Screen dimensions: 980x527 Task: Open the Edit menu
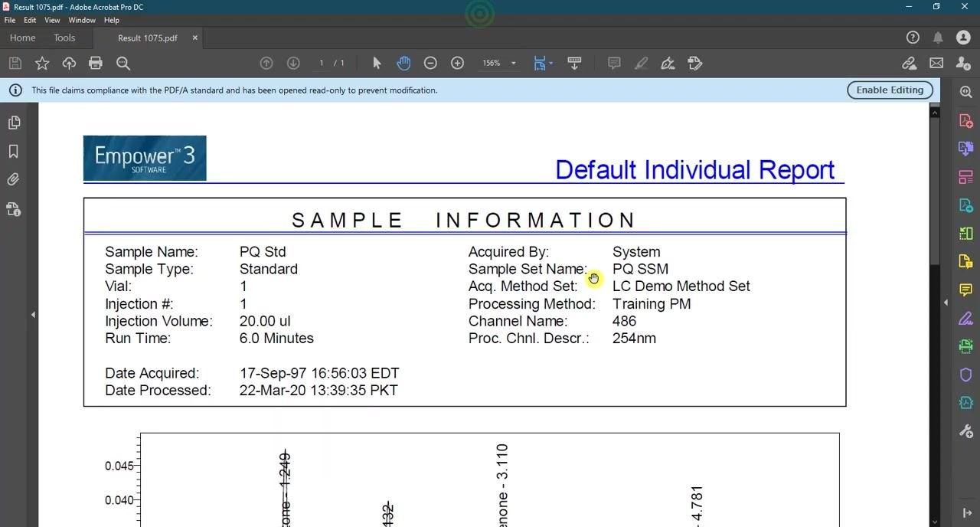(x=30, y=20)
